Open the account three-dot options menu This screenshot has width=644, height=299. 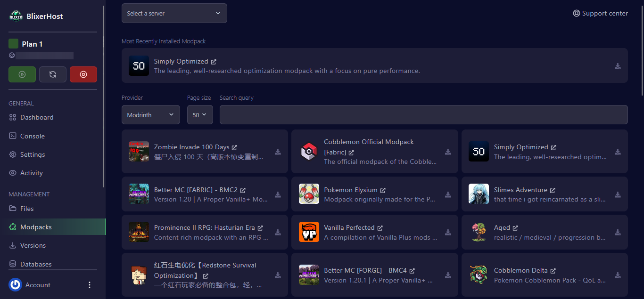pos(90,285)
